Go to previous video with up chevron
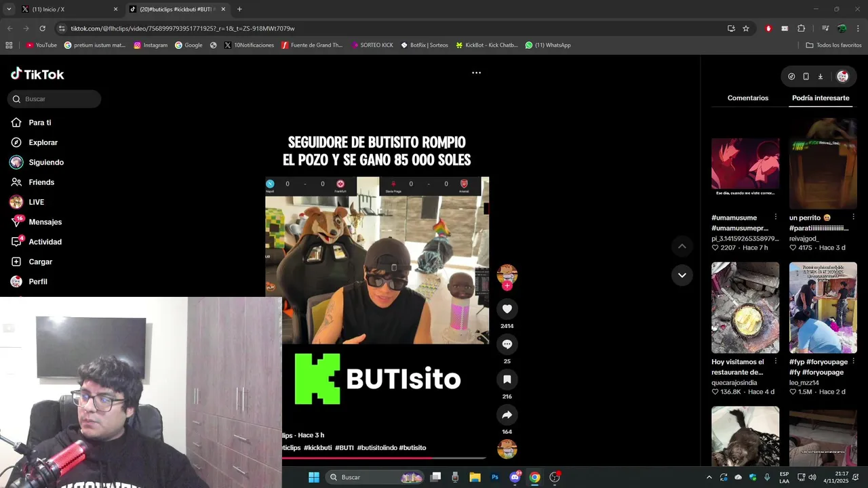 click(682, 246)
